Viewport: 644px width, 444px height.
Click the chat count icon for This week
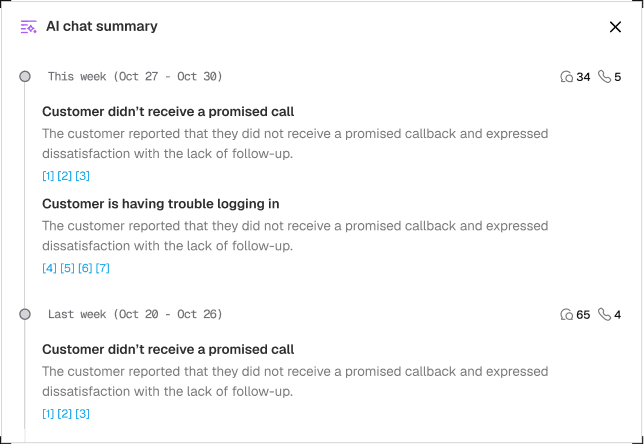coord(567,77)
